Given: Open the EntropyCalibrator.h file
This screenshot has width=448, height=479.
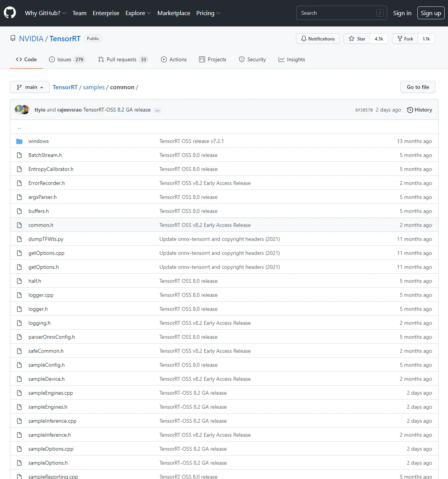Looking at the screenshot, I should (51, 169).
